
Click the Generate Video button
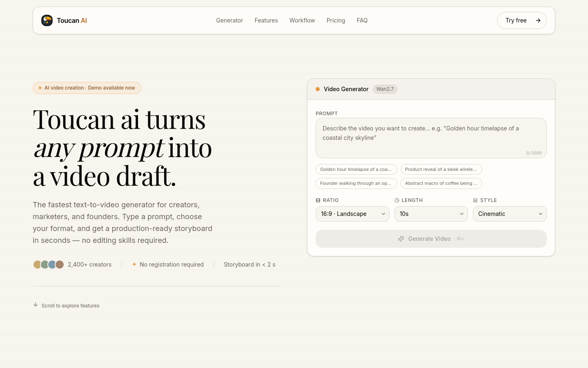point(431,239)
